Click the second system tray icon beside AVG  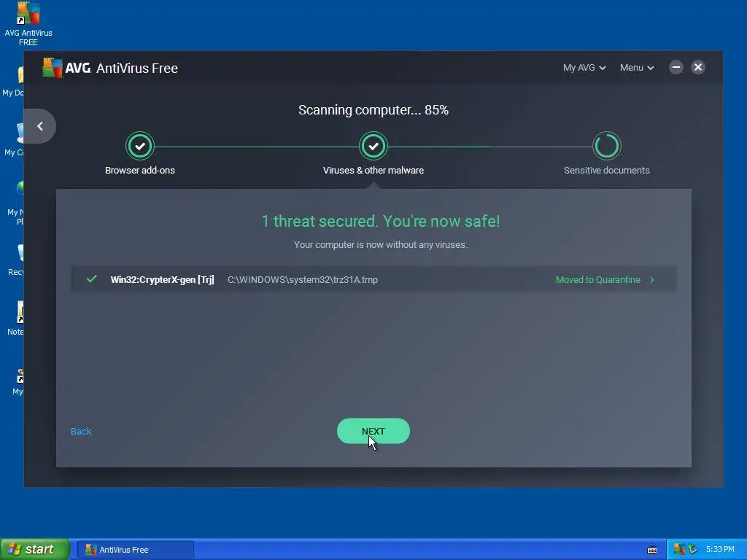point(693,549)
